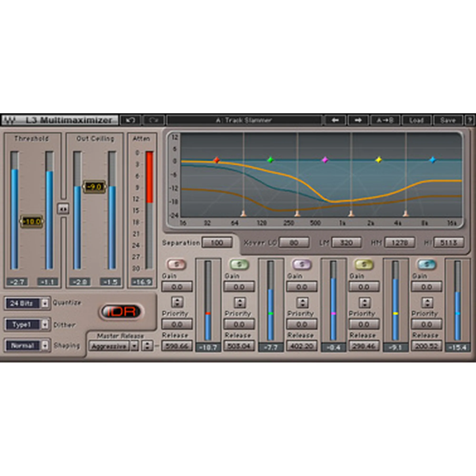
Task: Copy setup A to B
Action: pyautogui.click(x=385, y=120)
